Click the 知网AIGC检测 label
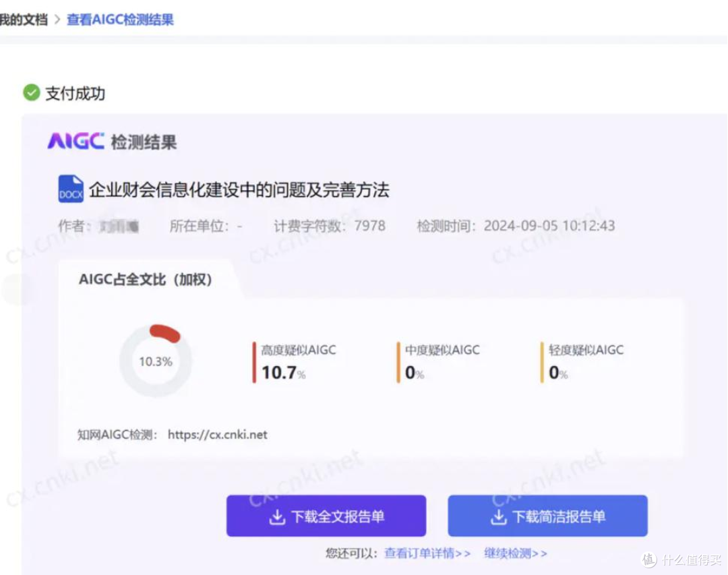Screen dimensions: 728x575 point(117,434)
